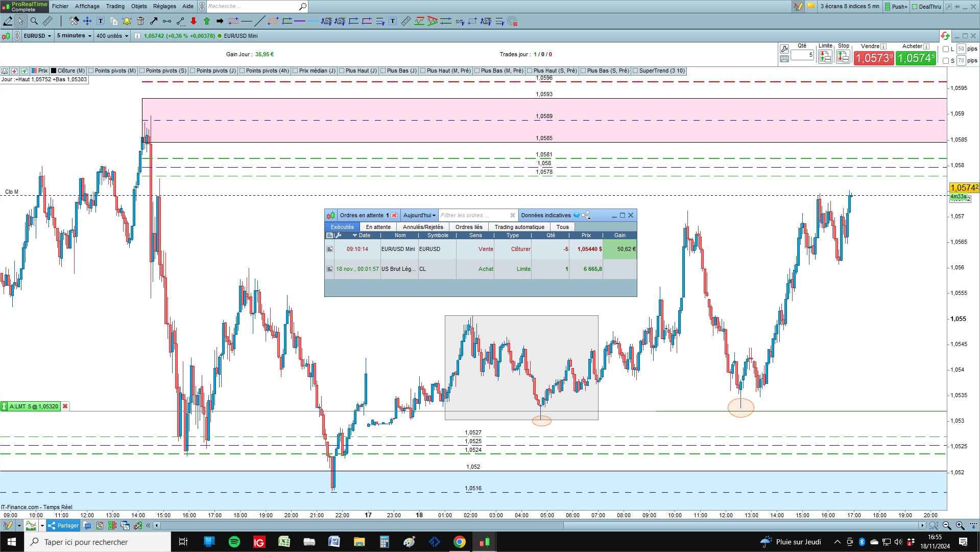The image size is (980, 552).
Task: Toggle the Points pivots (M) indicator checkbox
Action: tap(91, 71)
